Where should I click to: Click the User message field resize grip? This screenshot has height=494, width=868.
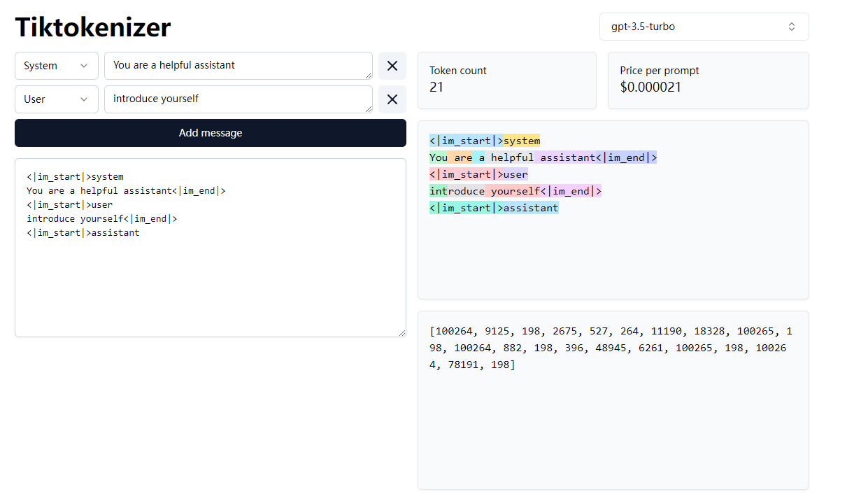click(369, 109)
